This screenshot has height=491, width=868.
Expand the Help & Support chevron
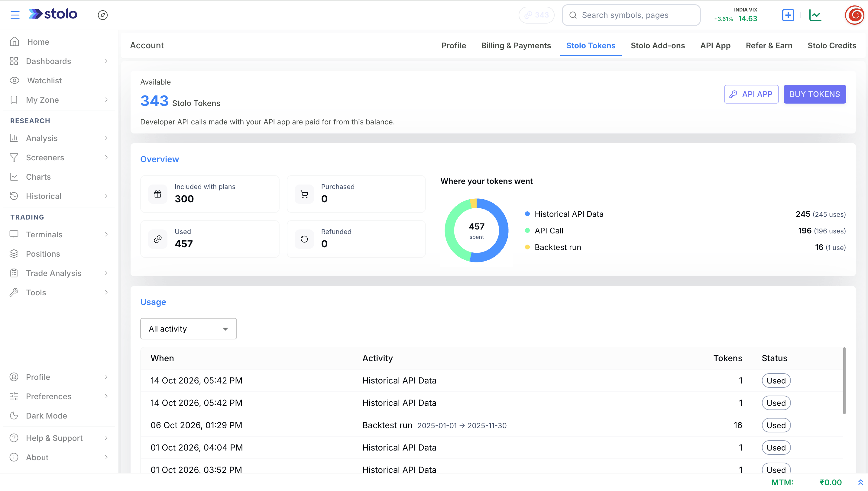pyautogui.click(x=106, y=438)
